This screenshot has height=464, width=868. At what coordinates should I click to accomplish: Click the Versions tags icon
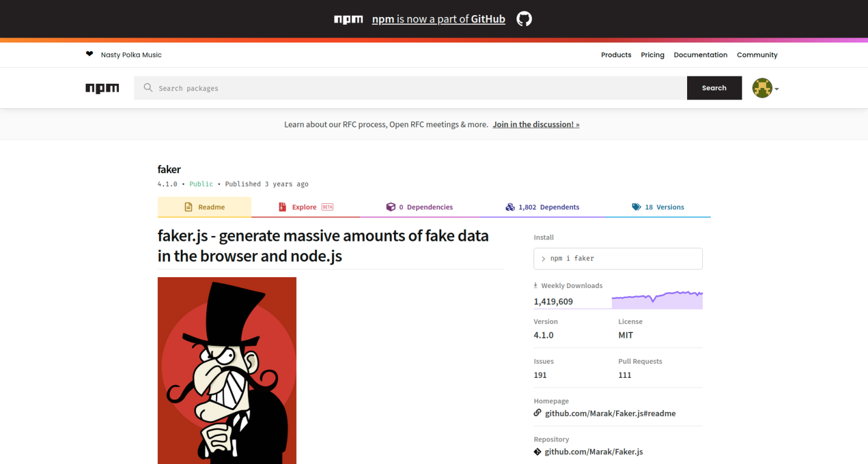click(636, 207)
